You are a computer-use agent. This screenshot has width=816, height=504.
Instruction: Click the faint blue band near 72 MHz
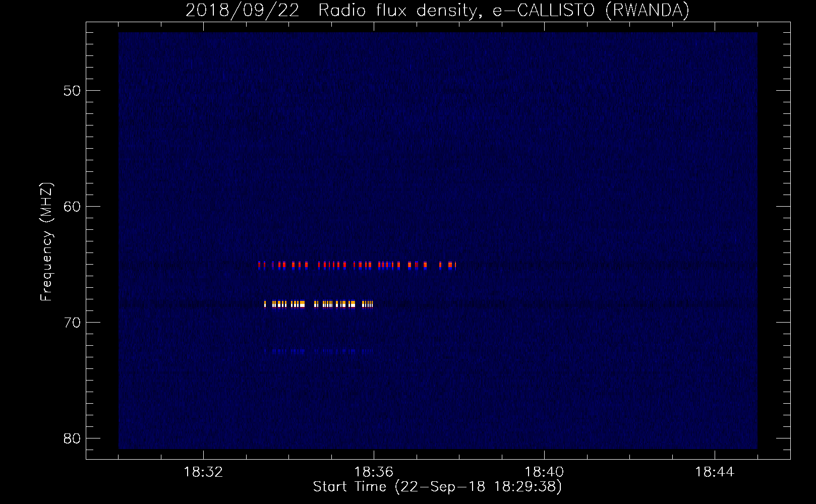point(319,352)
